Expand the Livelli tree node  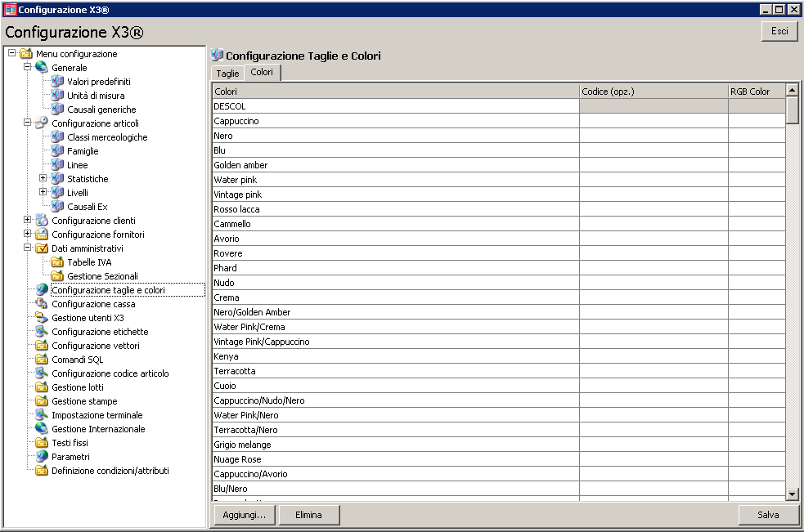[43, 192]
